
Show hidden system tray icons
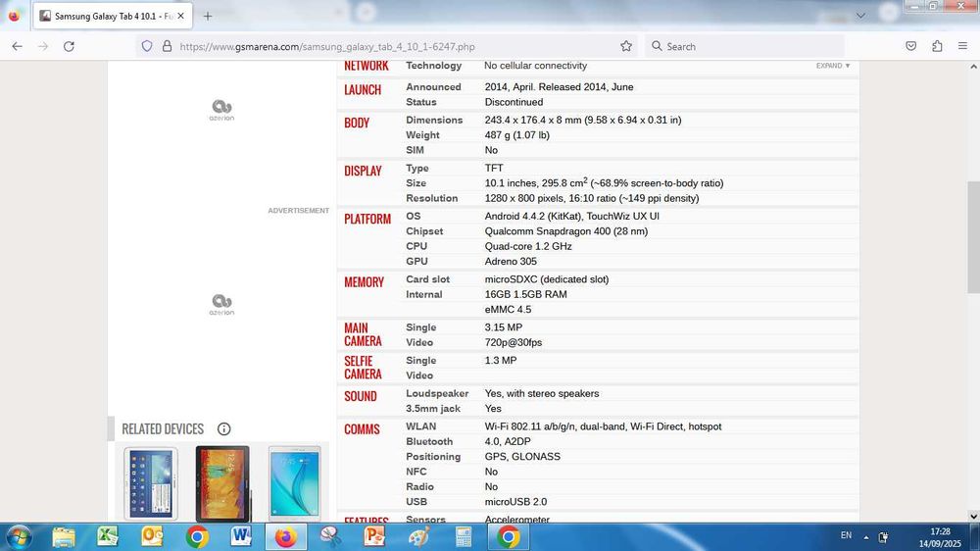(x=865, y=537)
